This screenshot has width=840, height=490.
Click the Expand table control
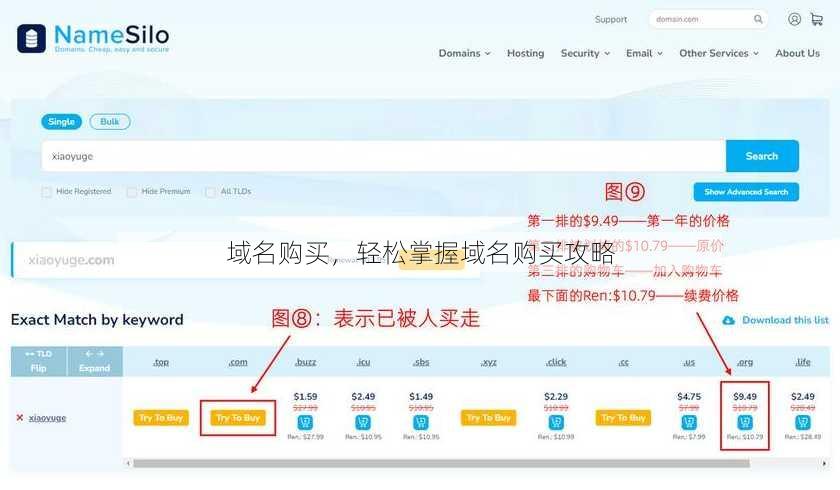(95, 361)
